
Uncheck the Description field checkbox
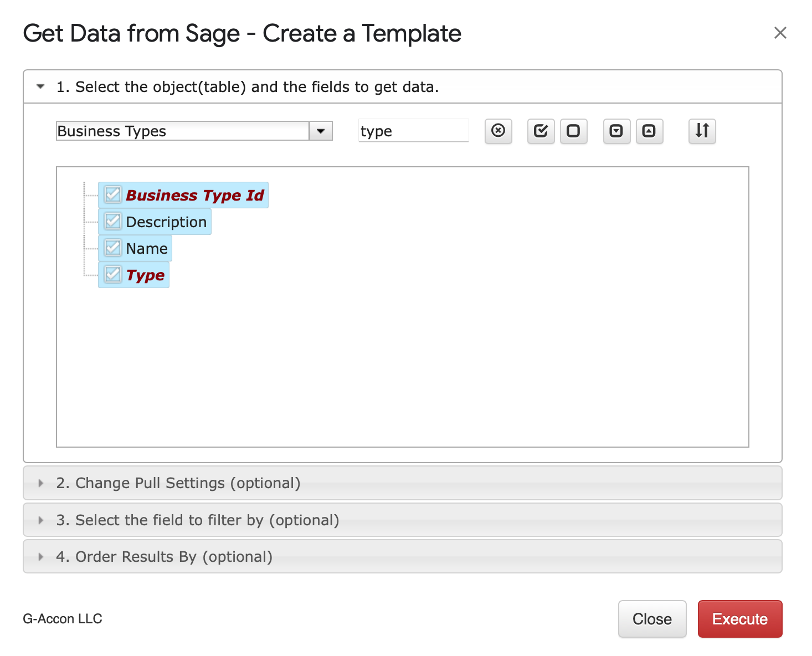[x=113, y=222]
